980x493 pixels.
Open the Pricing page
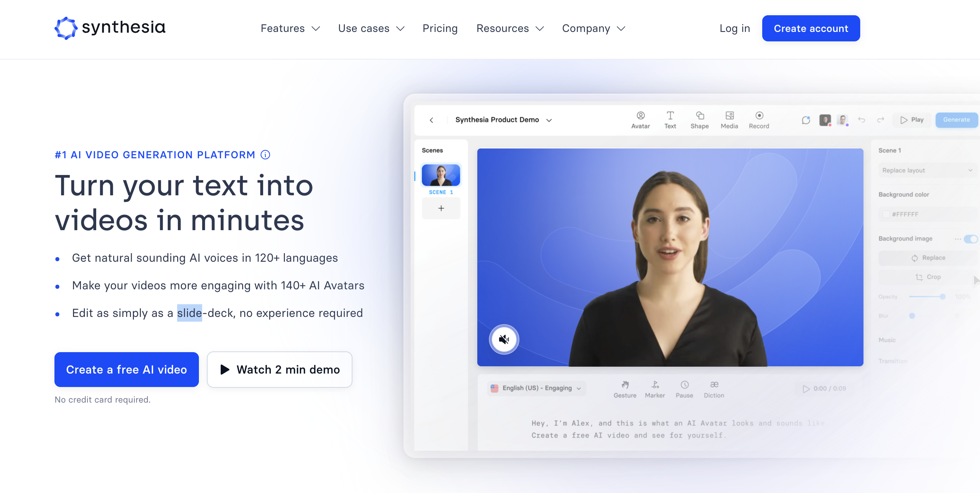click(440, 29)
